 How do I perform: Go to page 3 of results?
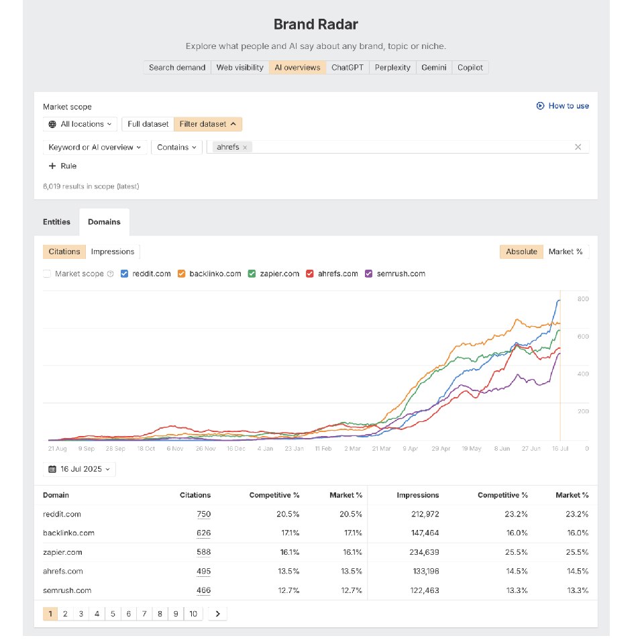pos(81,614)
